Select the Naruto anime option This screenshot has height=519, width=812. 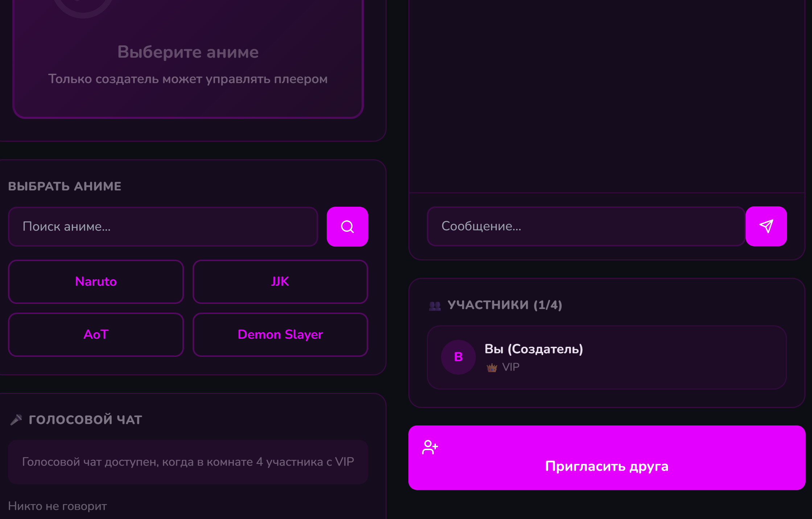(95, 282)
